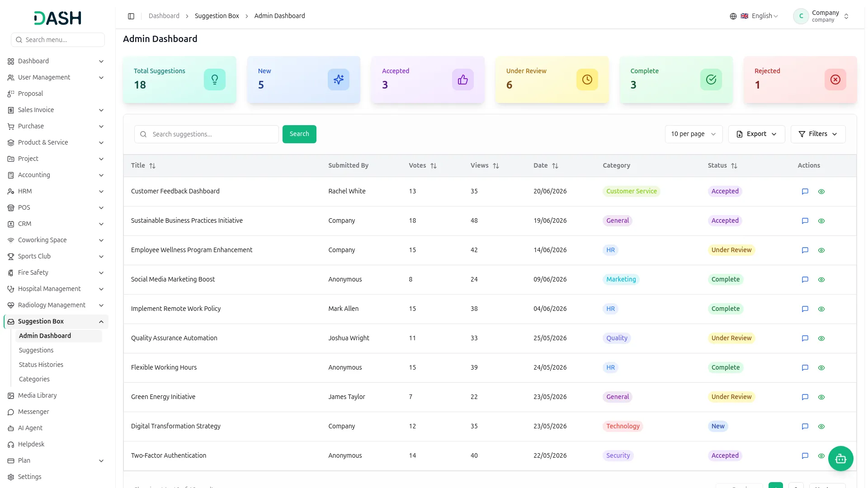Open comments for Customer Feedback Dashboard

(x=805, y=192)
